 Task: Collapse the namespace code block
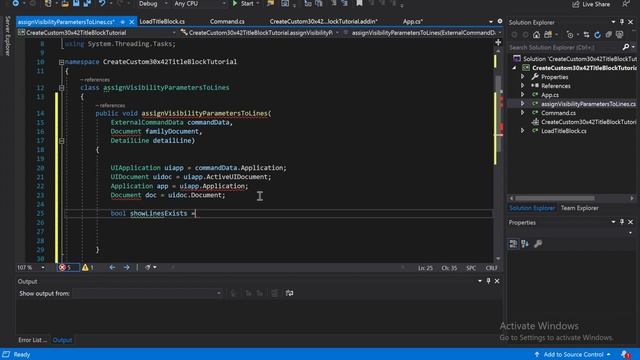[61, 62]
